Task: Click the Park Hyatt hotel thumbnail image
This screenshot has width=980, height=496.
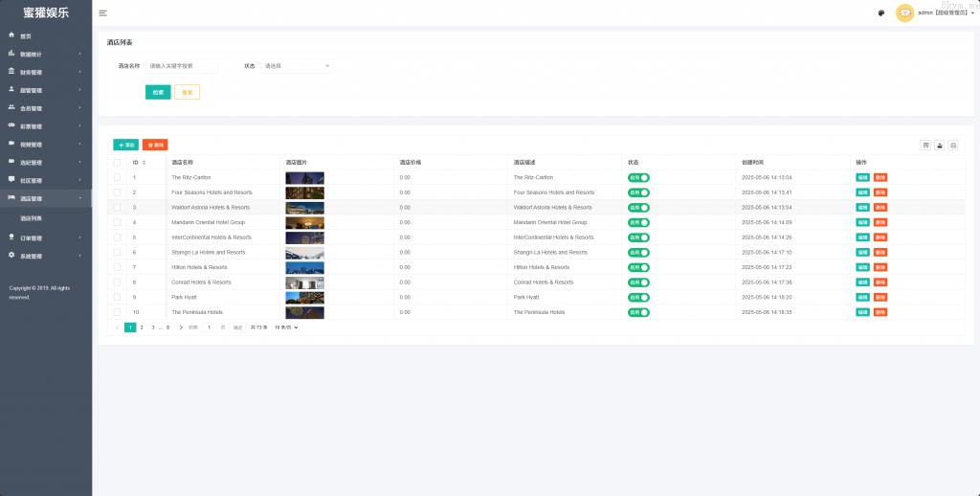Action: pos(304,298)
